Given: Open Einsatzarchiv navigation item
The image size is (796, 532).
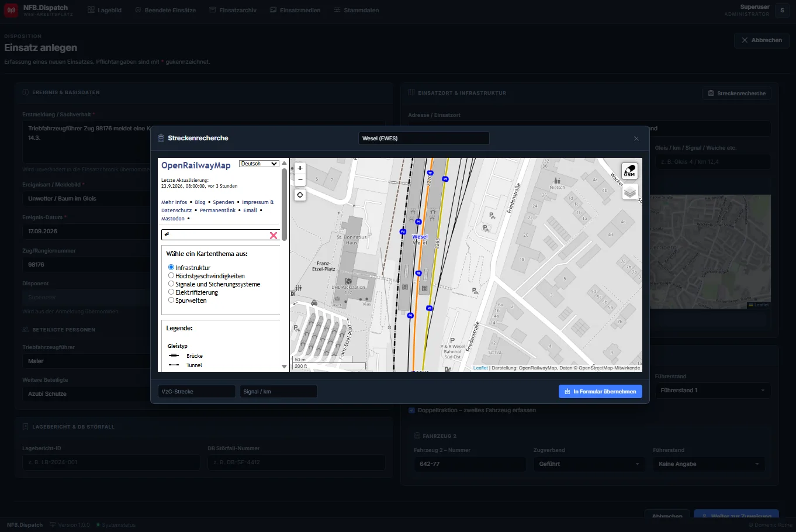Looking at the screenshot, I should [x=233, y=11].
